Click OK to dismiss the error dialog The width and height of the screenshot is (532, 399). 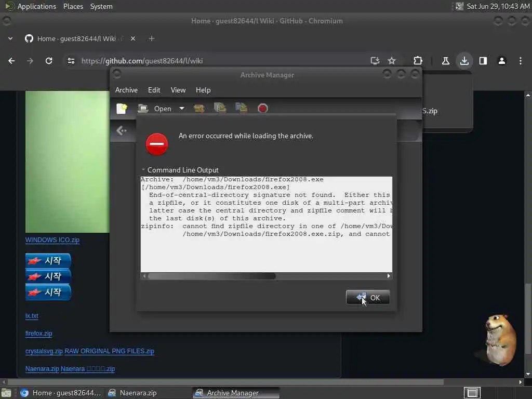(x=368, y=298)
